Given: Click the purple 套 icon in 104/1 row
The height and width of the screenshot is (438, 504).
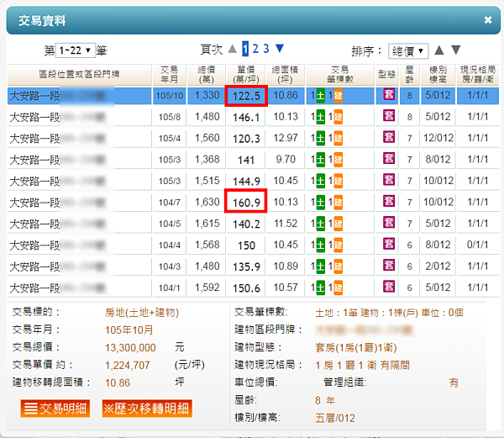Looking at the screenshot, I should (387, 288).
